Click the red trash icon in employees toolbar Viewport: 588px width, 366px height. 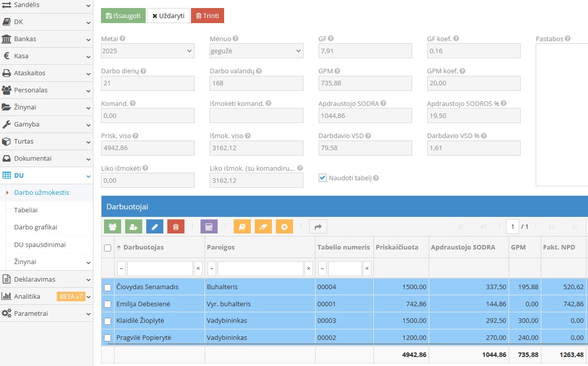[175, 227]
